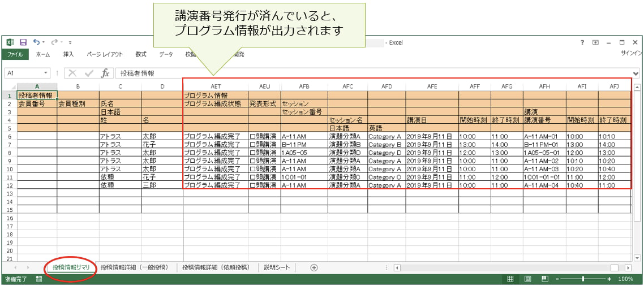Click the Enter checkmark icon in formula bar
Viewport: 644px width, 286px height.
89,73
